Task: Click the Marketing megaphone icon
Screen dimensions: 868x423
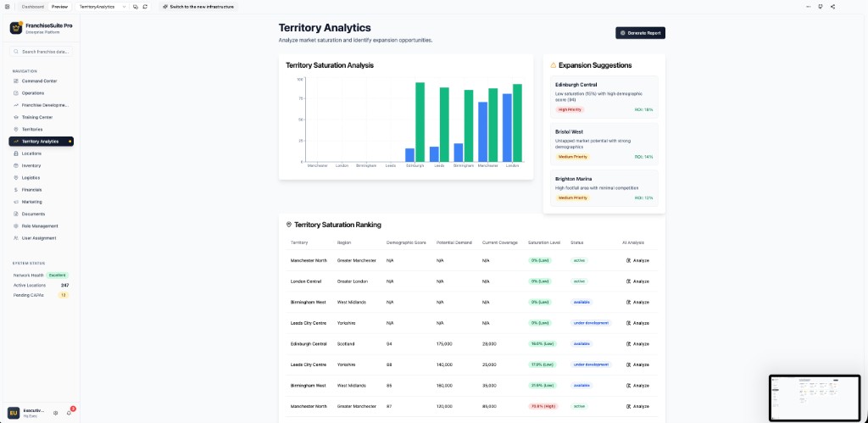Action: point(16,202)
